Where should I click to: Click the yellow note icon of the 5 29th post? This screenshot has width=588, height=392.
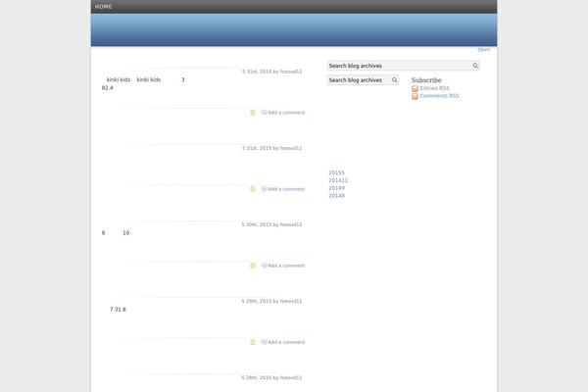pos(253,342)
